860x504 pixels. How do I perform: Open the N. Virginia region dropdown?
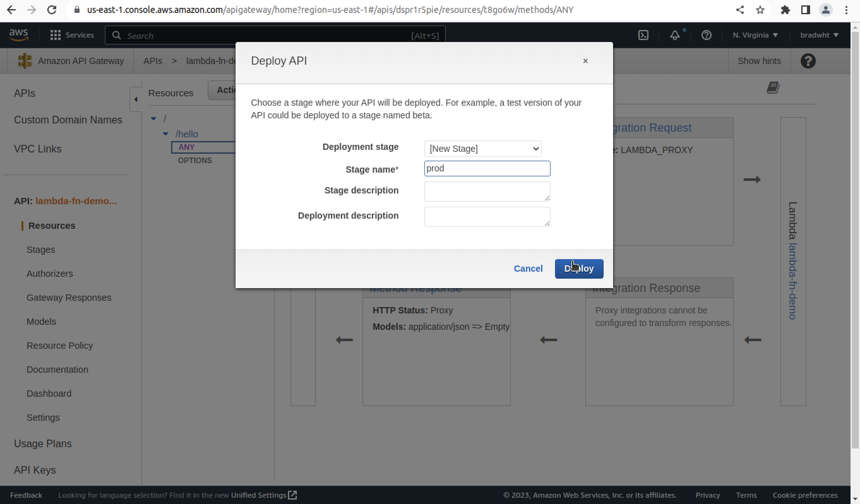[755, 35]
